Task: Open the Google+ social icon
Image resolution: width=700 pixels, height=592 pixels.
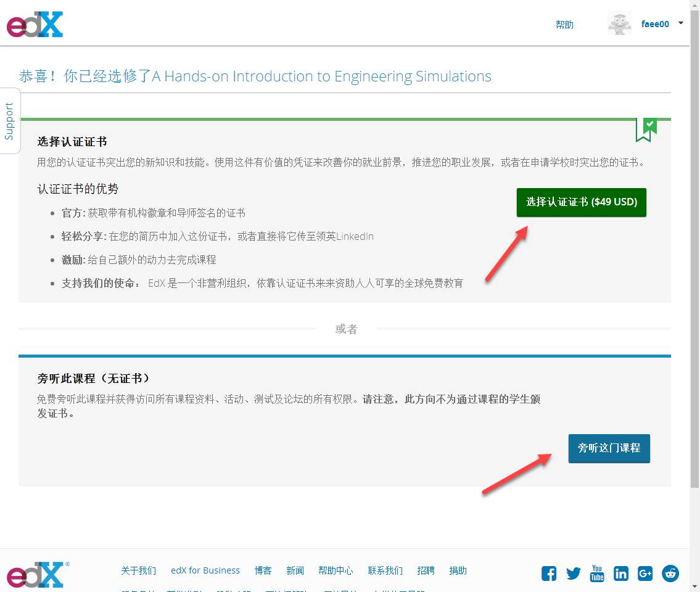Action: click(x=645, y=573)
